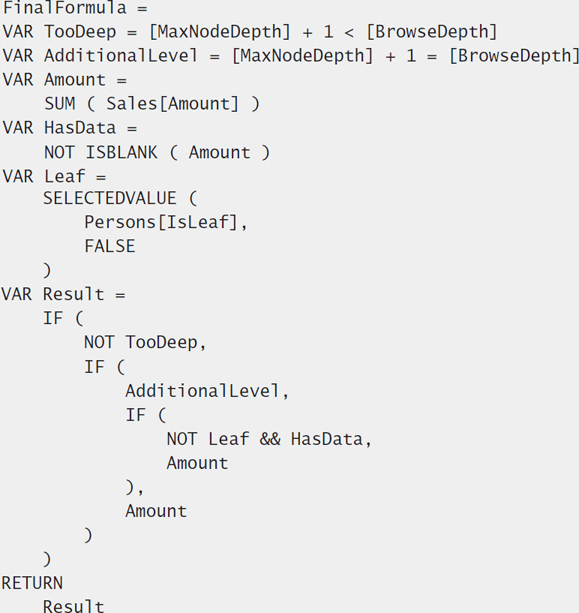Click [MaxNodeDepth] in the AdditionalLevel line
The image size is (579, 613).
303,56
